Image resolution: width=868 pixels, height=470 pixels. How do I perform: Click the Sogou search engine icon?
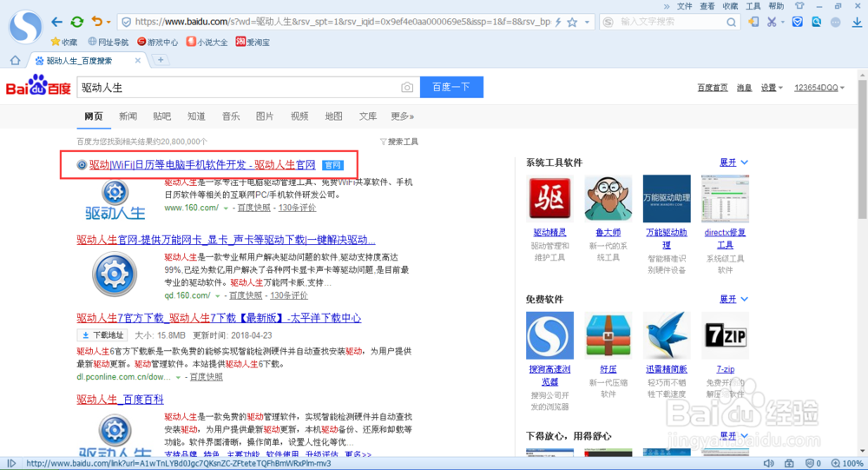point(608,23)
